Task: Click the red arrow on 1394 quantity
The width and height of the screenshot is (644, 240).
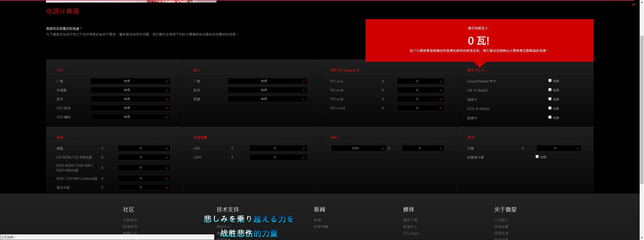Action: [x=304, y=158]
